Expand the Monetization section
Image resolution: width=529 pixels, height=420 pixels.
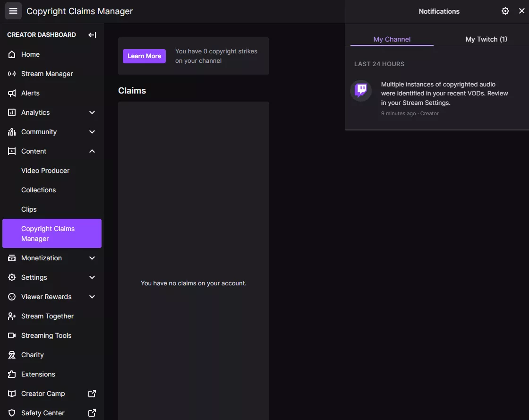[x=92, y=258]
